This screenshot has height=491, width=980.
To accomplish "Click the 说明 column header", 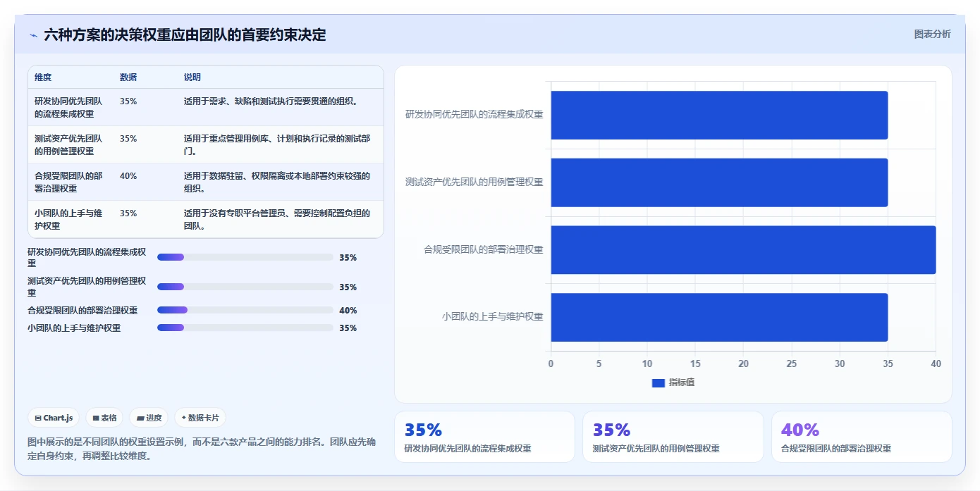I will [192, 77].
